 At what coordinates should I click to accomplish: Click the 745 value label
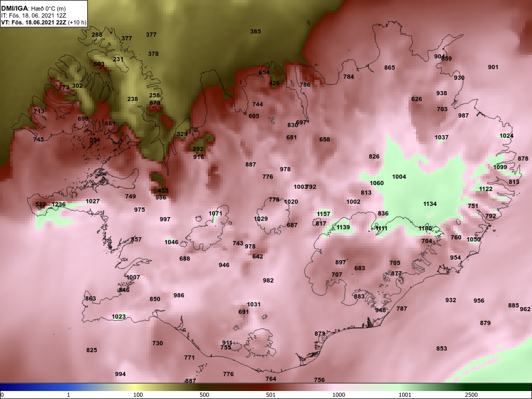[x=38, y=139]
